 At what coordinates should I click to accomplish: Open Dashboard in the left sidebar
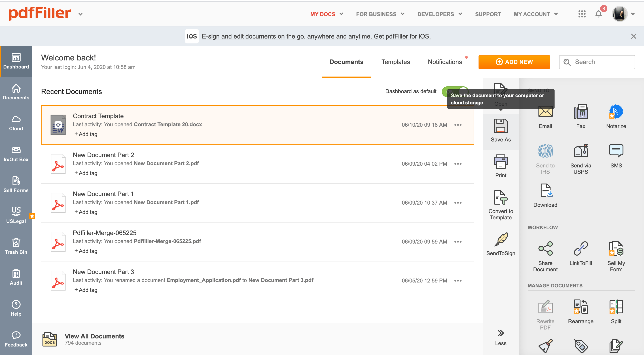16,62
